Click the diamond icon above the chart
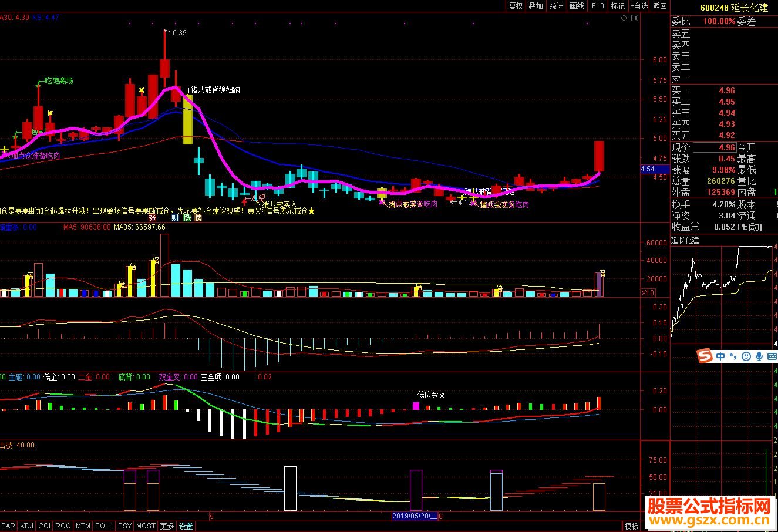The height and width of the screenshot is (532, 778). [624, 18]
